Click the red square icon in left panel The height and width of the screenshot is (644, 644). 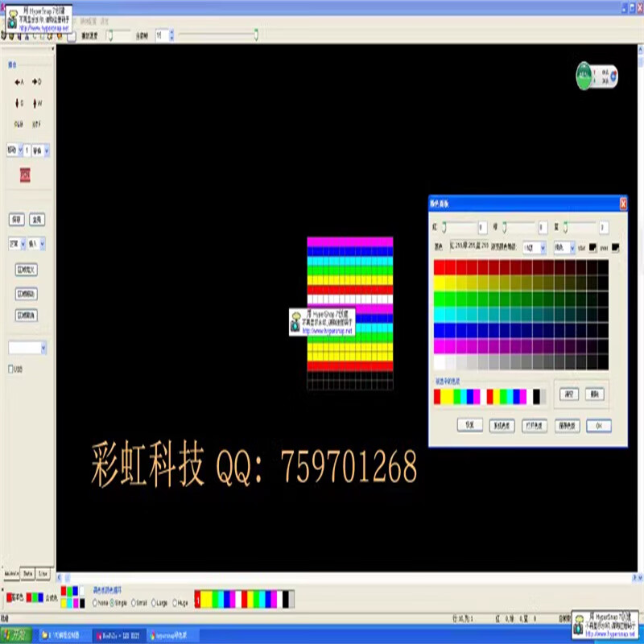pos(25,175)
